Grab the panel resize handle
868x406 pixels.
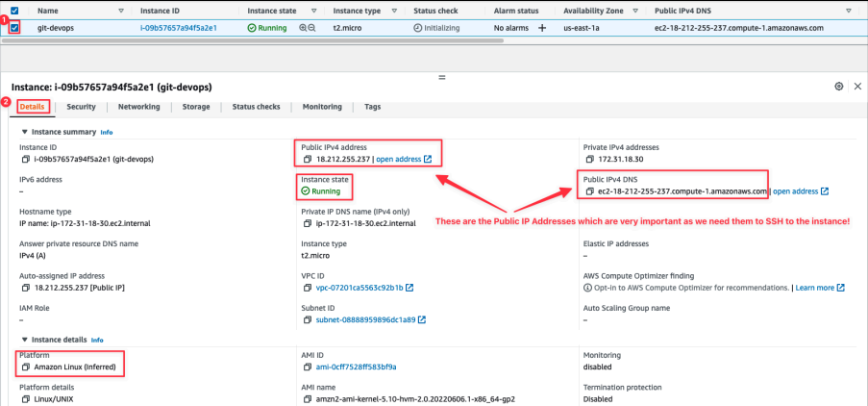442,78
